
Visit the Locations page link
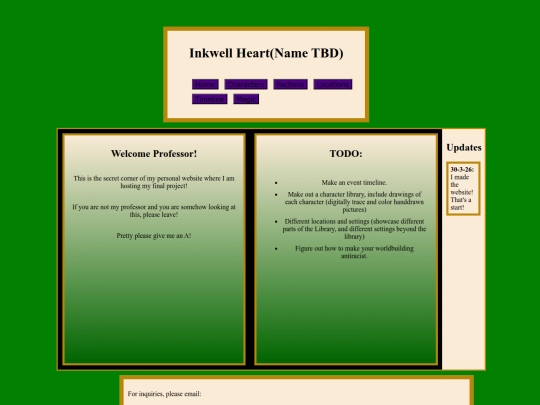(333, 84)
